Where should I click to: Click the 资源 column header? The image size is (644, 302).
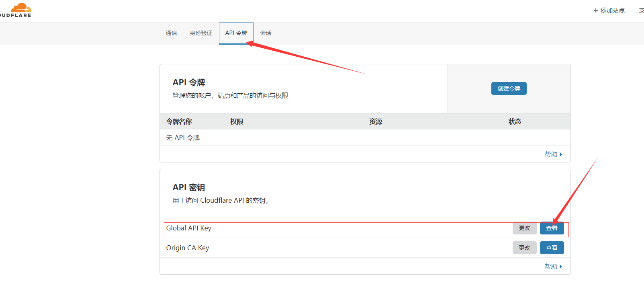point(376,121)
